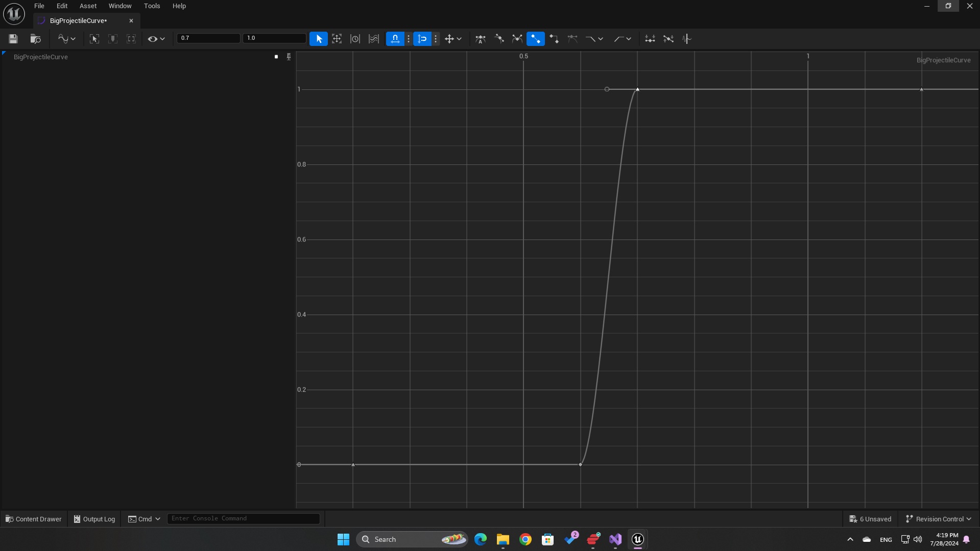Click the flatten tangents icon

650,39
